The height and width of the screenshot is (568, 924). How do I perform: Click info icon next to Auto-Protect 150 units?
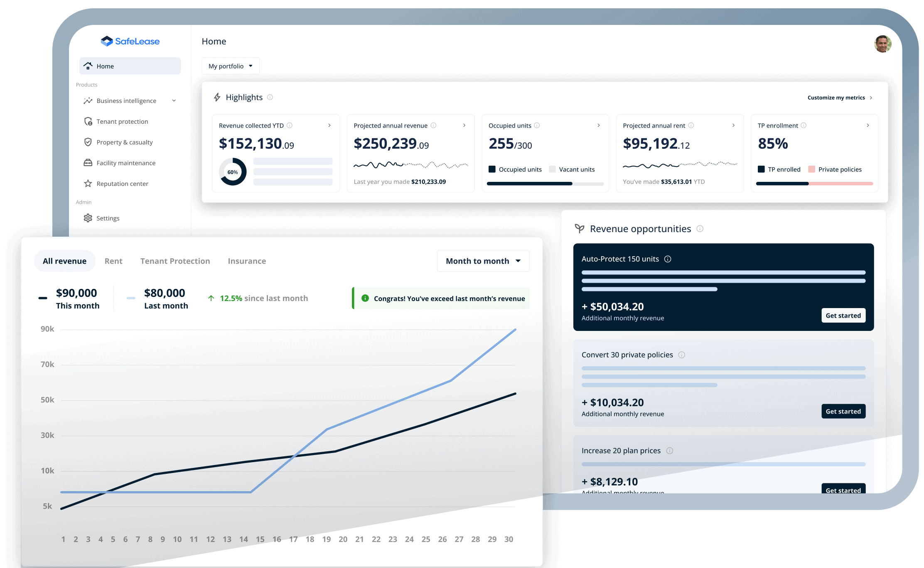(668, 259)
